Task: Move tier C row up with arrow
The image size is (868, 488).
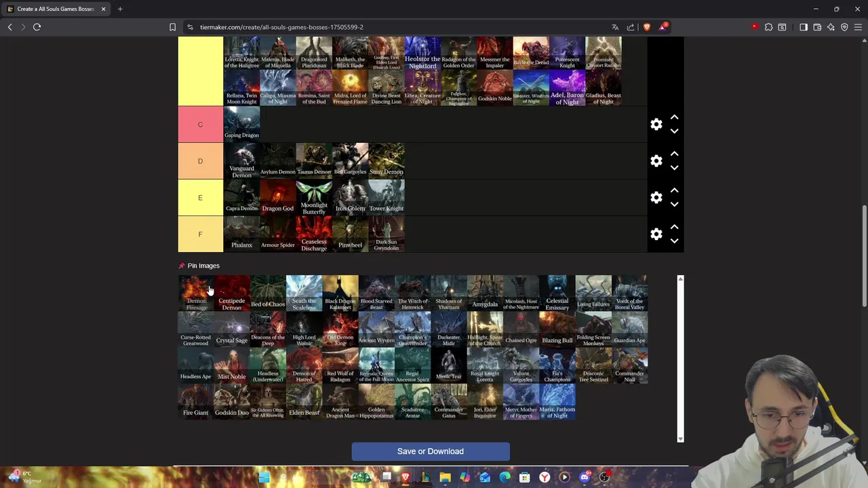Action: 674,117
